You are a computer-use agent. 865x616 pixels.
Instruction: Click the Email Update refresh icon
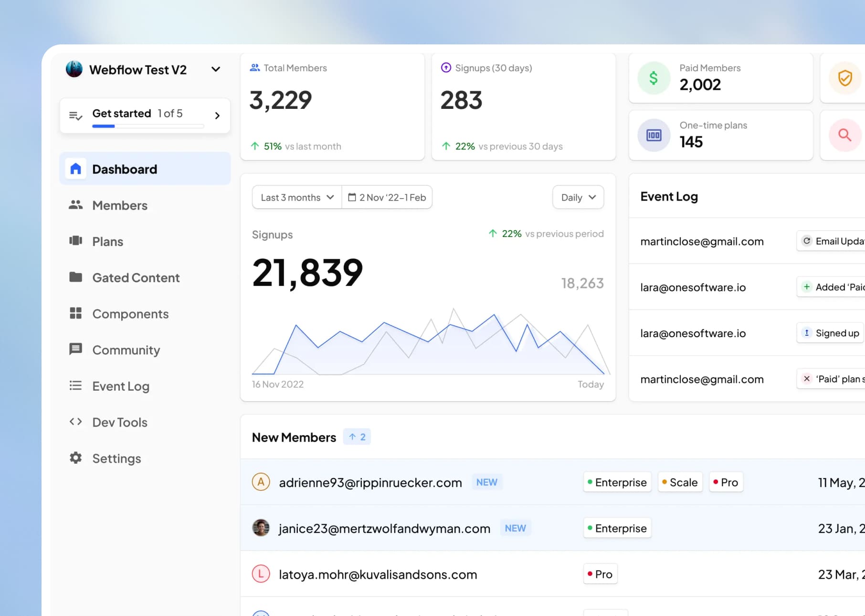[807, 241]
